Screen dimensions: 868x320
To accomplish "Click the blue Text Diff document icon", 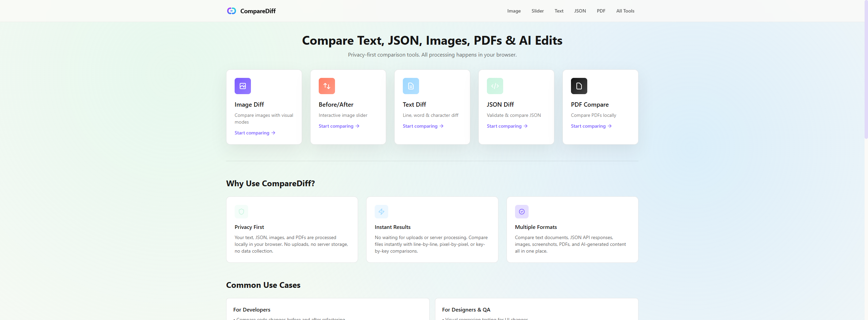I will coord(411,86).
